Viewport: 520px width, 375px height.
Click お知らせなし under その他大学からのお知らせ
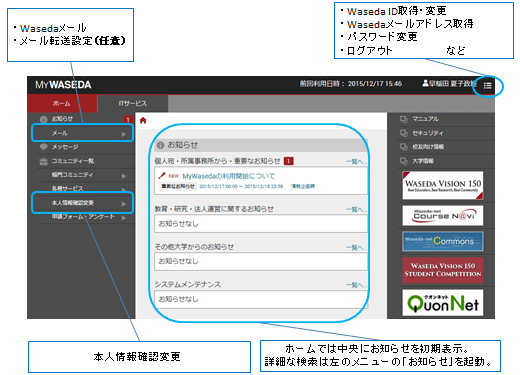(x=178, y=261)
